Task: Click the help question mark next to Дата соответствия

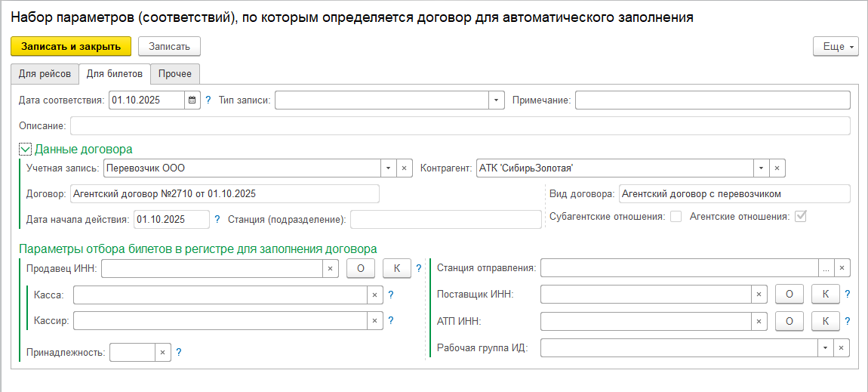Action: click(x=208, y=100)
